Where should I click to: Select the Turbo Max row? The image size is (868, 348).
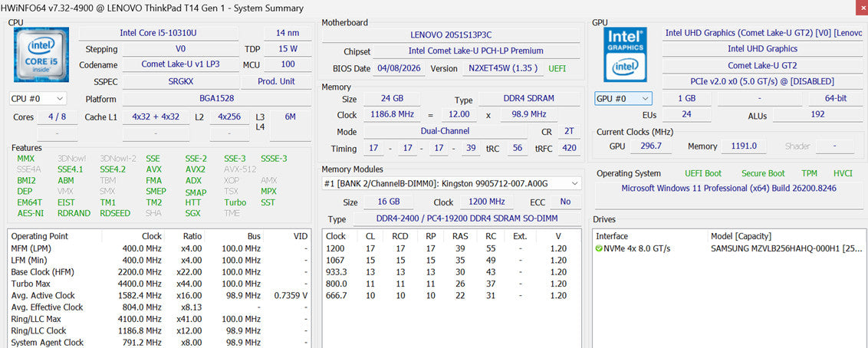159,284
